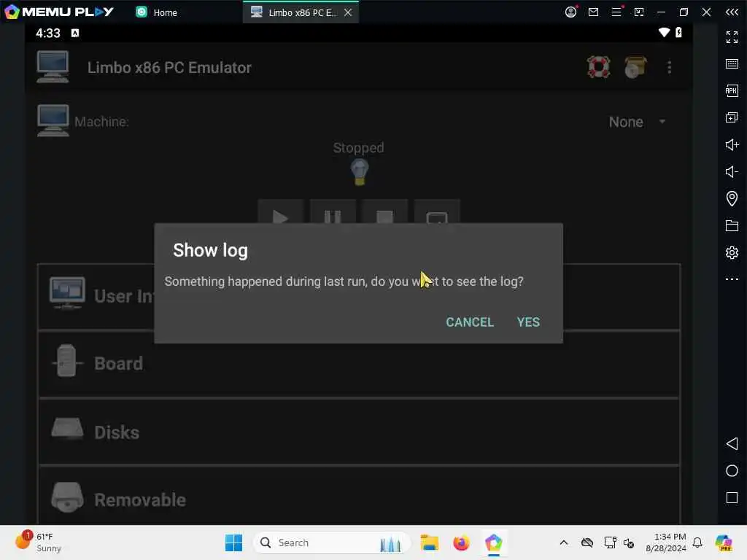Screen dimensions: 747x560
Task: Expand the Board section
Action: (359, 364)
